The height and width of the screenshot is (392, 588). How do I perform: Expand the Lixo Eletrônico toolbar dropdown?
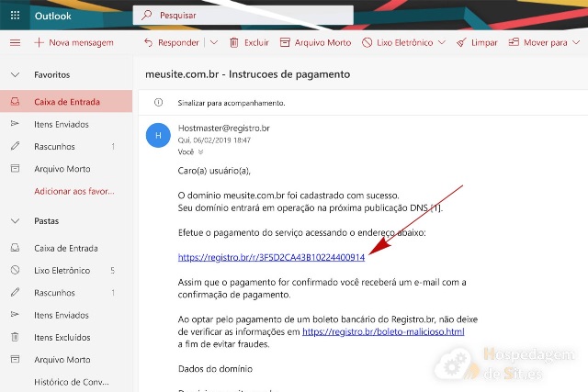(442, 42)
